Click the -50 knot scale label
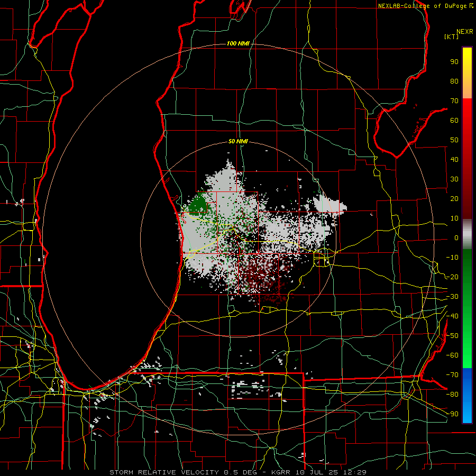The height and width of the screenshot is (476, 476). (x=452, y=336)
